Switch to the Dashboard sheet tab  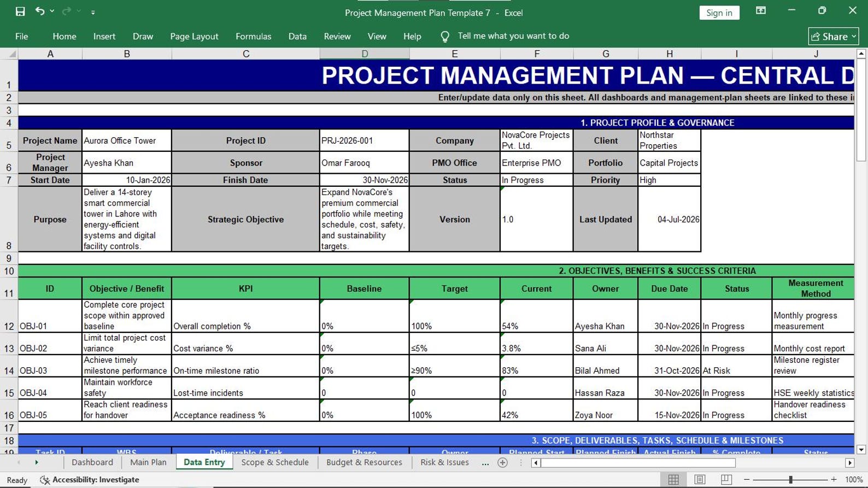click(x=92, y=462)
